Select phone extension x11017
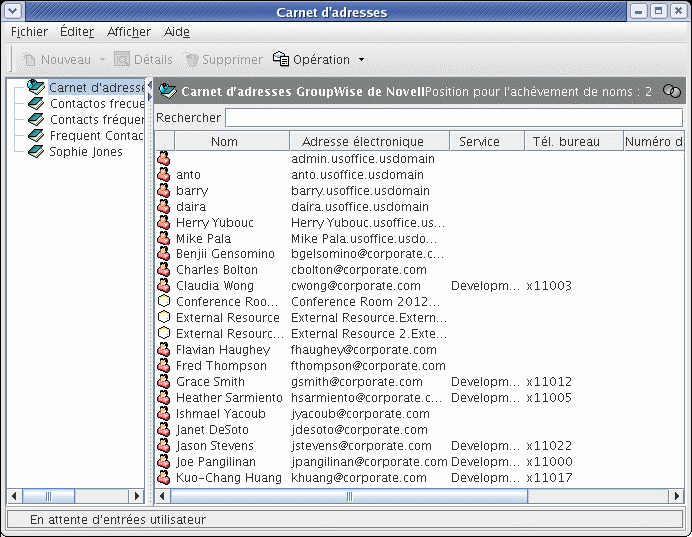The width and height of the screenshot is (692, 537). pyautogui.click(x=549, y=477)
